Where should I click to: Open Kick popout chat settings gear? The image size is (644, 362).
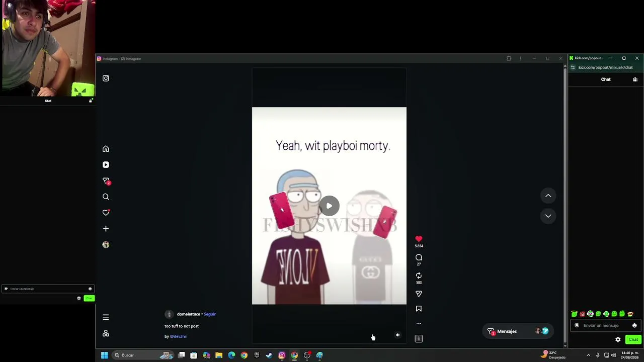click(618, 339)
